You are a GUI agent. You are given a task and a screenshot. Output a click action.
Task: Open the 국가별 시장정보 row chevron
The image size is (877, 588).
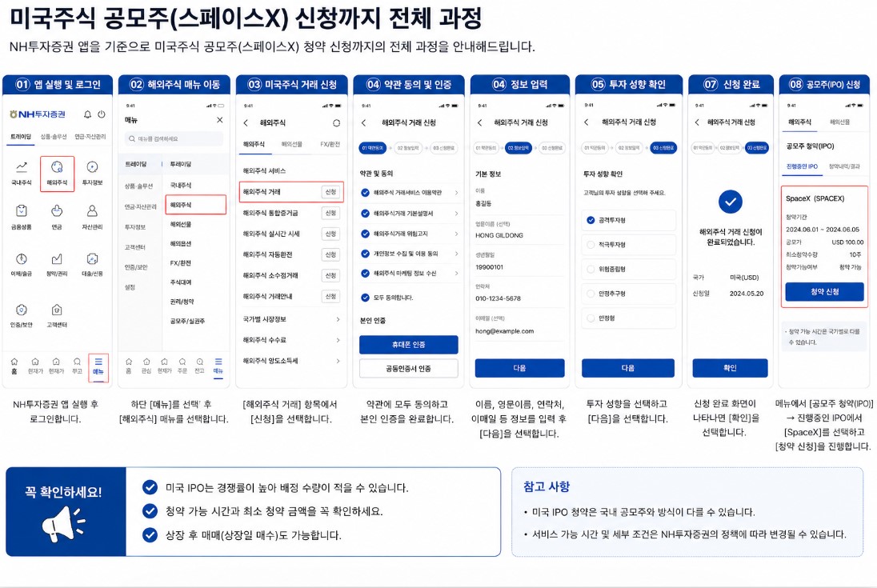tap(338, 319)
